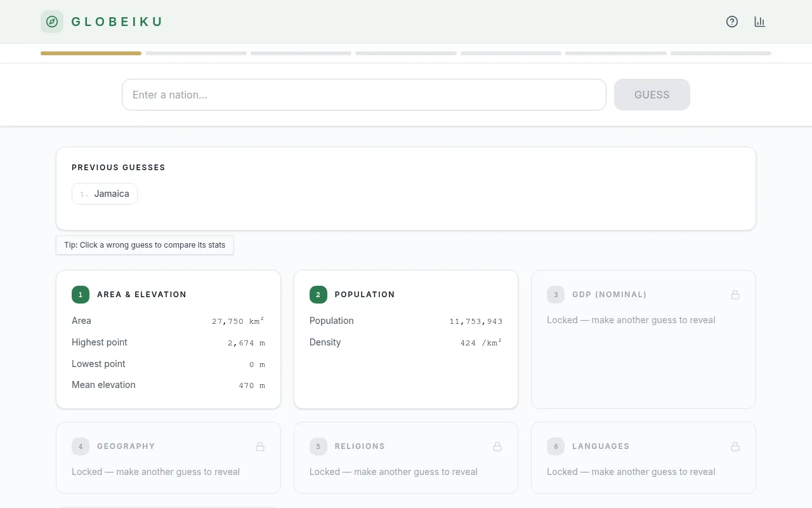Click the gold first guess progress segment
This screenshot has width=812, height=508.
tap(91, 53)
